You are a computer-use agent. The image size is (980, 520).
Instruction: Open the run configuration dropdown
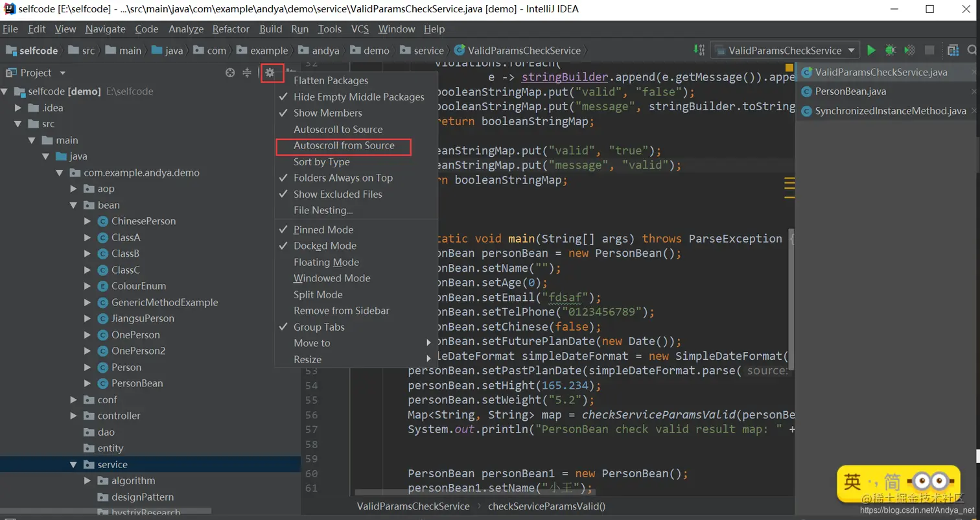coord(785,50)
